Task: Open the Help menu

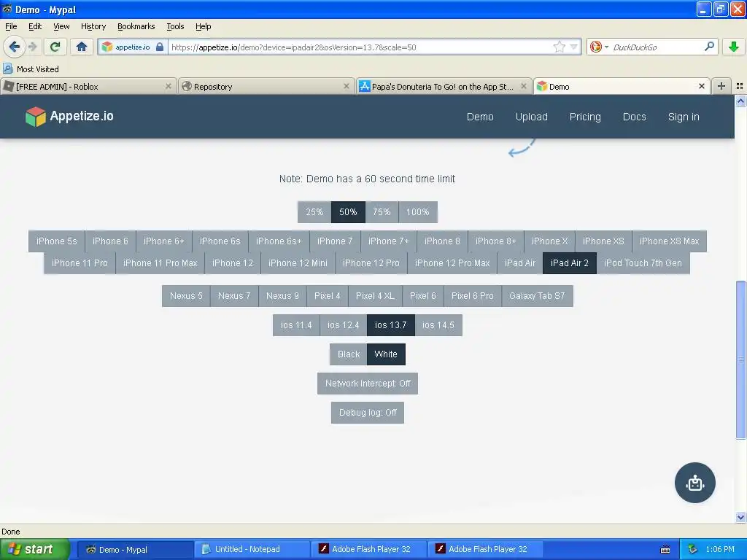Action: click(x=203, y=26)
